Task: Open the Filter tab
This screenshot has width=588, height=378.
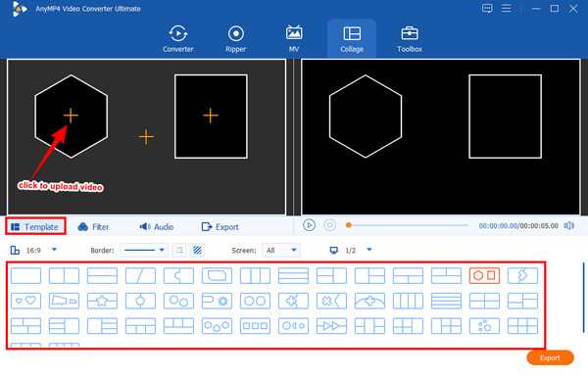Action: [93, 226]
